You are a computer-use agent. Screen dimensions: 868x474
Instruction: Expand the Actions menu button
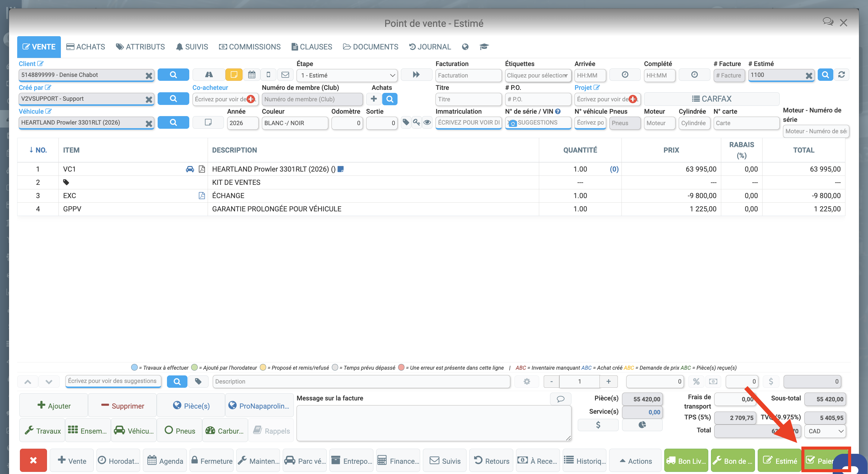tap(636, 460)
